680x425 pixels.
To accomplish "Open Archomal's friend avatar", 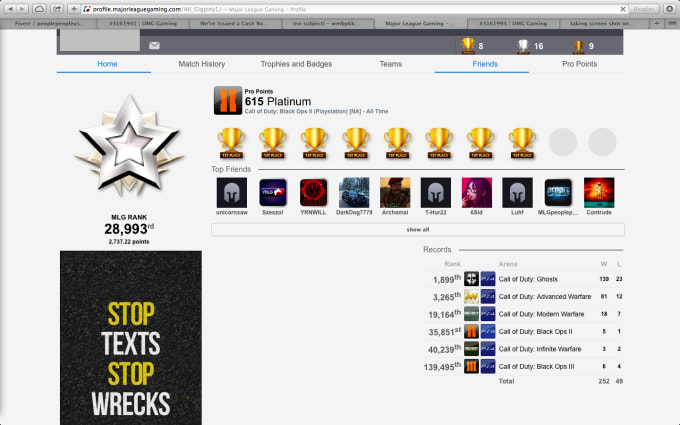I will point(395,193).
